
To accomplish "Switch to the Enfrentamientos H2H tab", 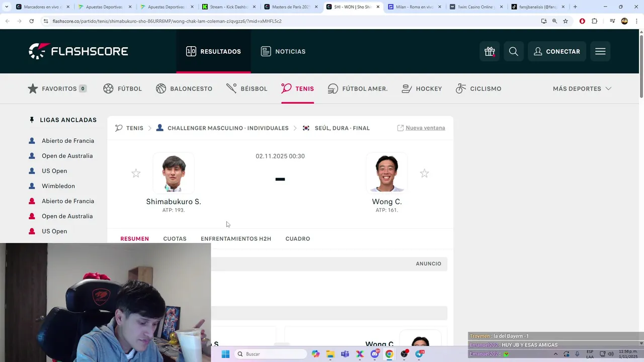I will click(x=236, y=239).
